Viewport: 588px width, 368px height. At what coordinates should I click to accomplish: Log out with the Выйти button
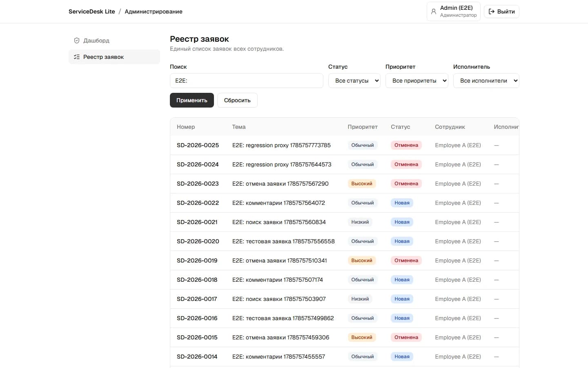501,11
